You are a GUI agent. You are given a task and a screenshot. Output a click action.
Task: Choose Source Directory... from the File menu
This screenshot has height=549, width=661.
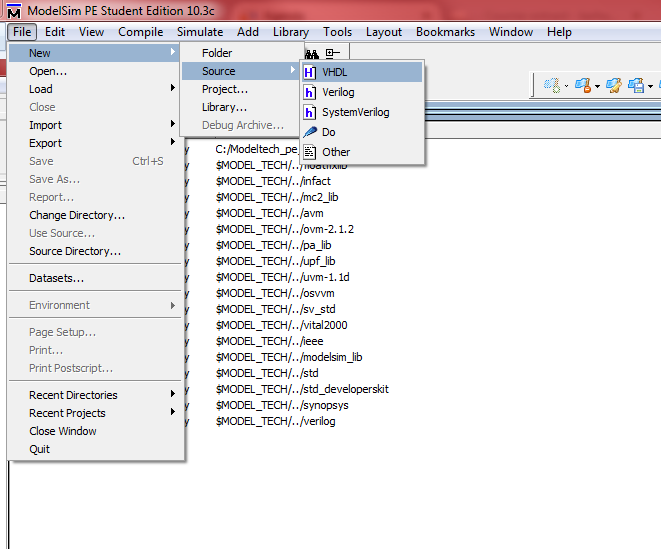point(94,251)
